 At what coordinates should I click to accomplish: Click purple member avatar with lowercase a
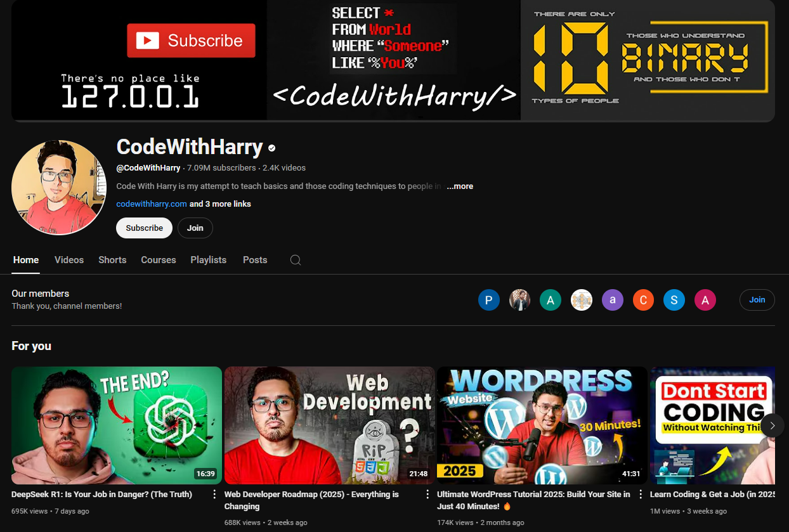coord(612,300)
